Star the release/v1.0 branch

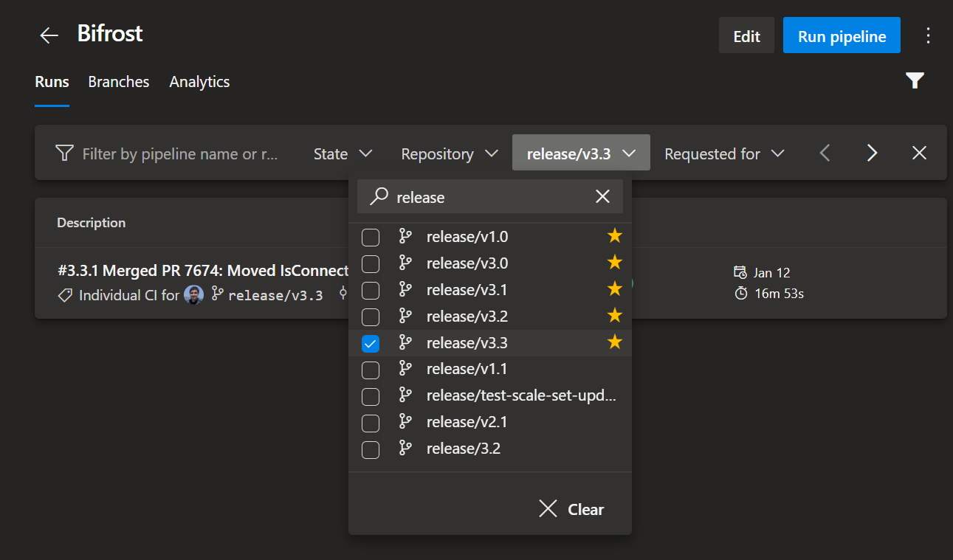coord(614,236)
